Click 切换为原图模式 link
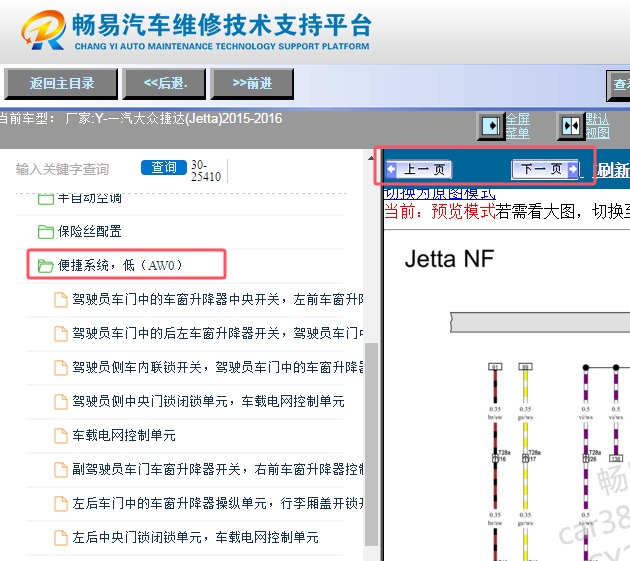This screenshot has height=561, width=630. coord(440,194)
